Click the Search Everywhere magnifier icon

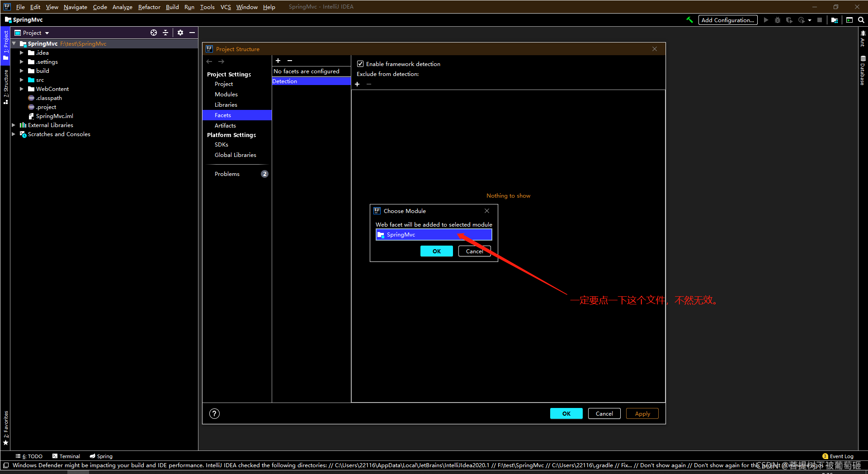(x=861, y=20)
